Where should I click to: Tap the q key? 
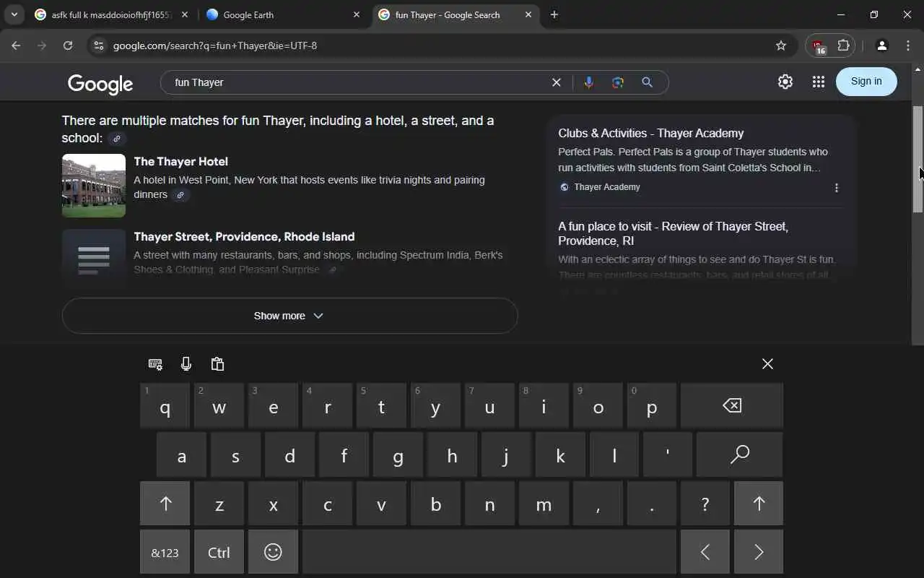[x=165, y=406]
